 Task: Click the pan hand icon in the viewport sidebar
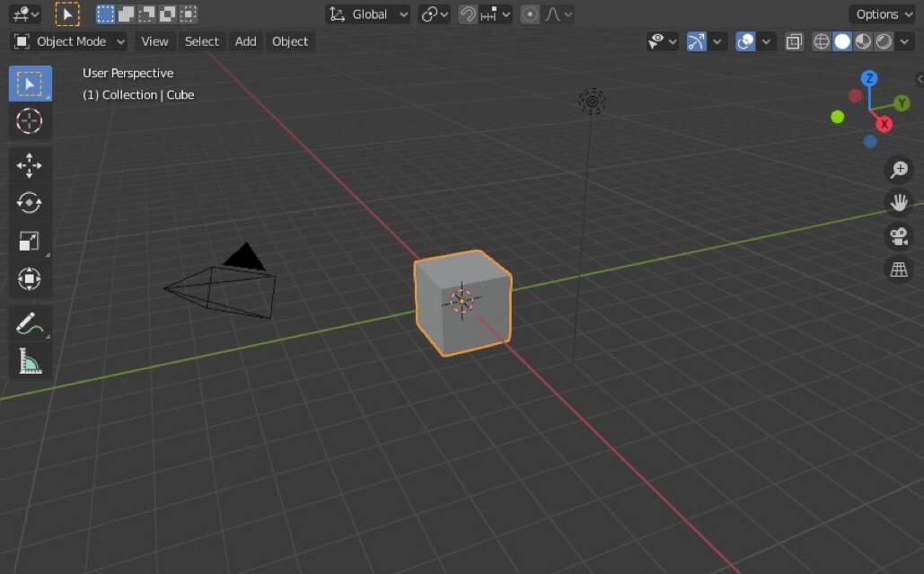898,202
